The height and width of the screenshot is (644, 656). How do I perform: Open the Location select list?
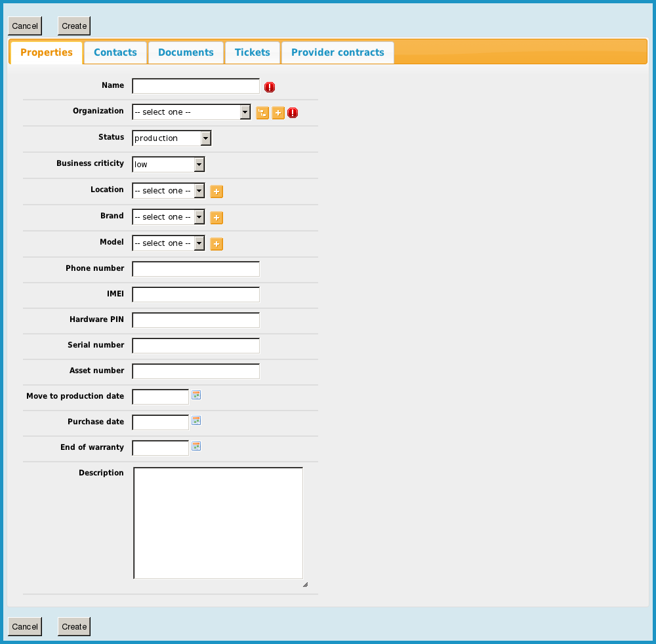pos(168,191)
